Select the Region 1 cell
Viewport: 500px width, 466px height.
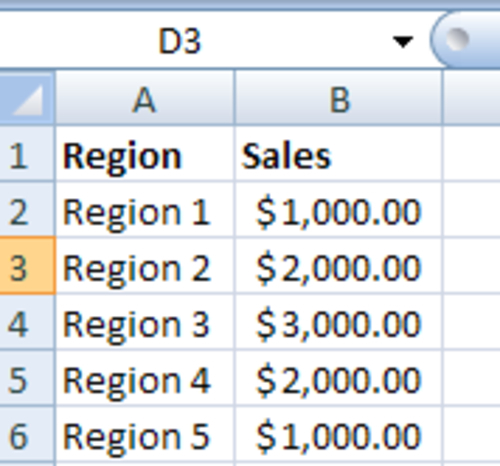(145, 210)
